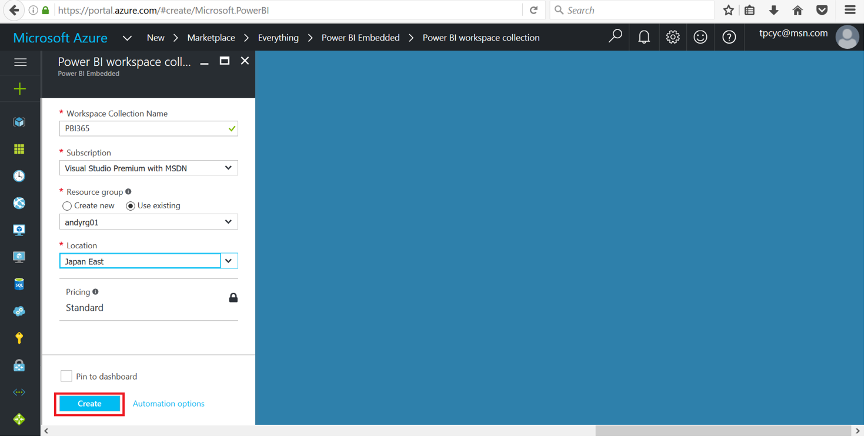The height and width of the screenshot is (442, 868).
Task: Click the browser back arrow button
Action: (x=14, y=10)
